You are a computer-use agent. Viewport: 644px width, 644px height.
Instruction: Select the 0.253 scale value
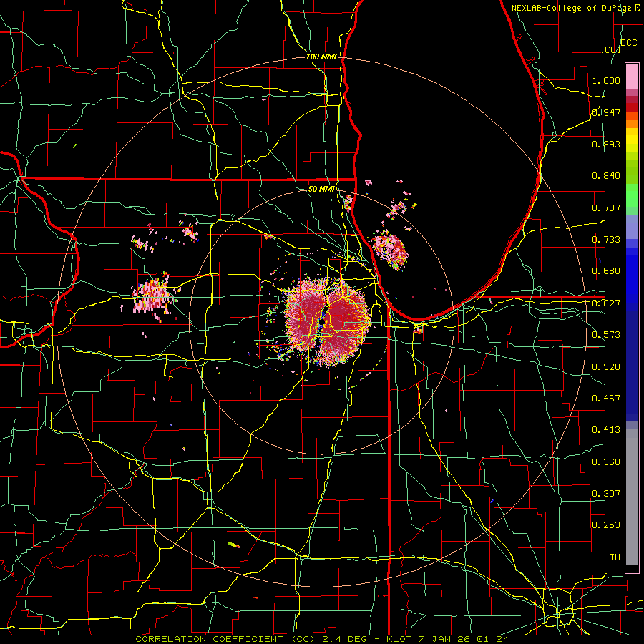(x=606, y=525)
